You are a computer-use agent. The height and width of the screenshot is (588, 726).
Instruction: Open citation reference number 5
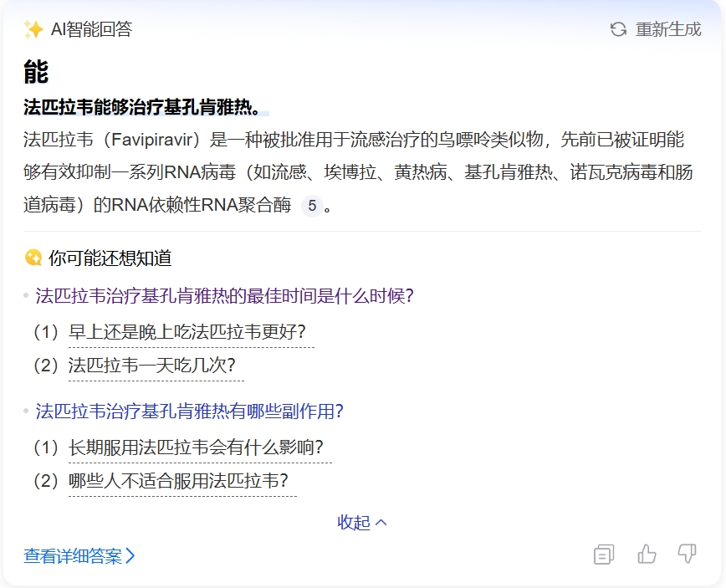click(312, 205)
